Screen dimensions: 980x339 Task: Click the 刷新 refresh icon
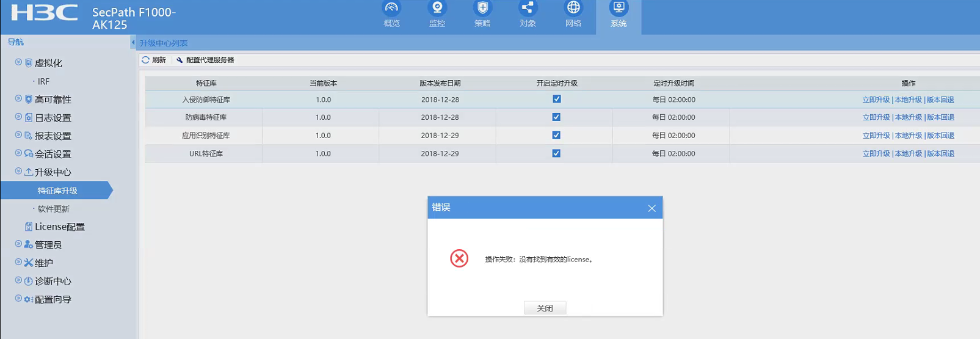coord(145,60)
